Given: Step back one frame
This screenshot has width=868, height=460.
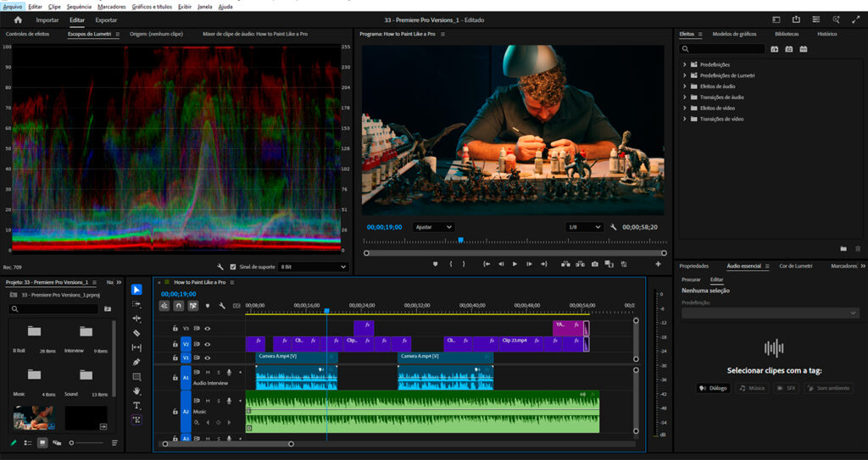Looking at the screenshot, I should pyautogui.click(x=501, y=264).
